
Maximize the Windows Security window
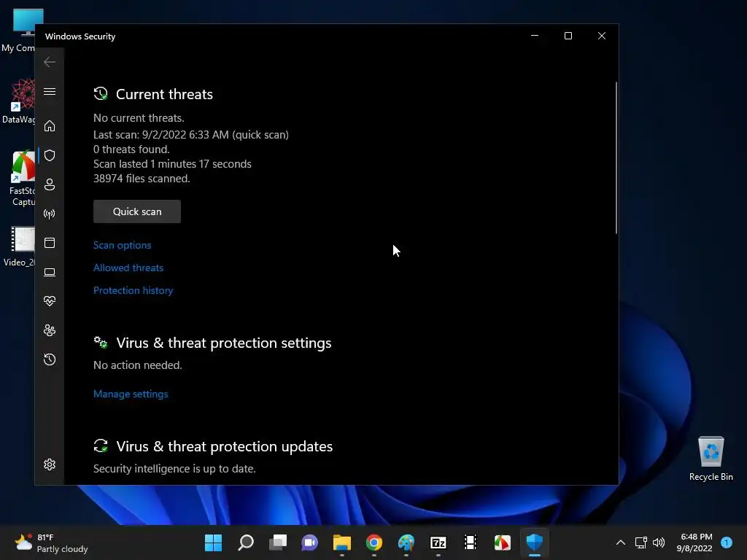(568, 36)
